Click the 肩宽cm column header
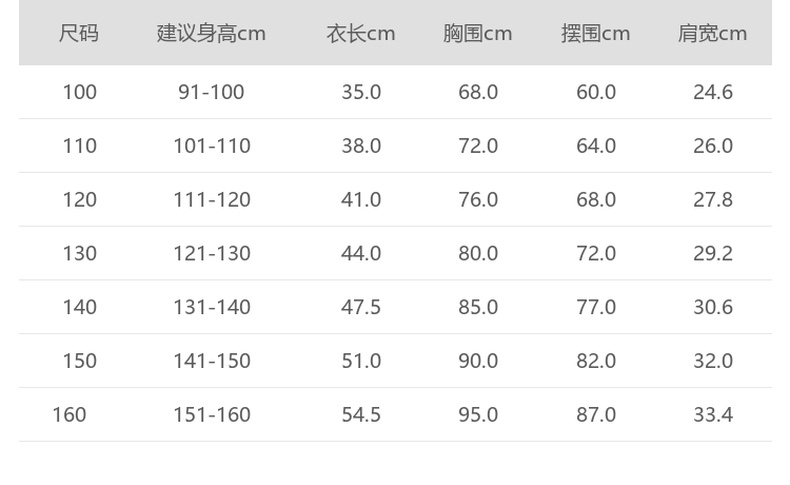Viewport: 790px width, 485px height. 713,33
